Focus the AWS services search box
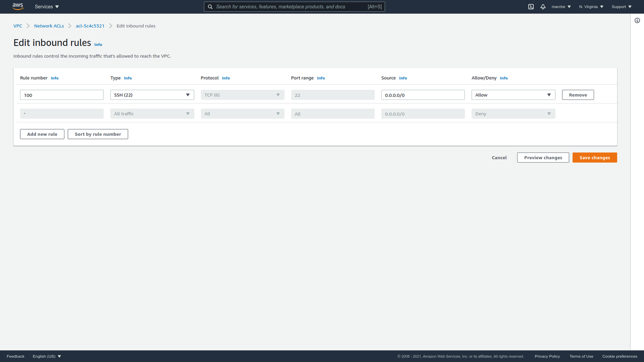Image resolution: width=644 pixels, height=362 pixels. 294,7
